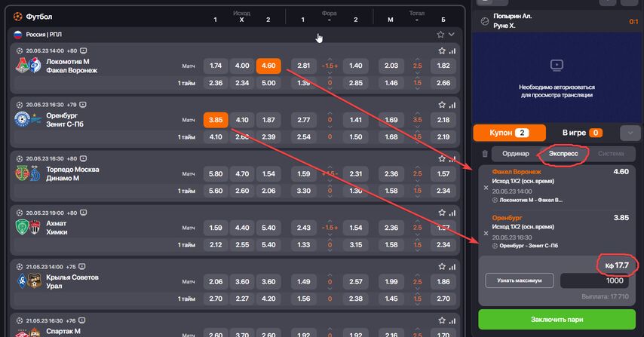The height and width of the screenshot is (337, 644).
Task: Expand +76 markets for Спартак М match
Action: pyautogui.click(x=71, y=320)
